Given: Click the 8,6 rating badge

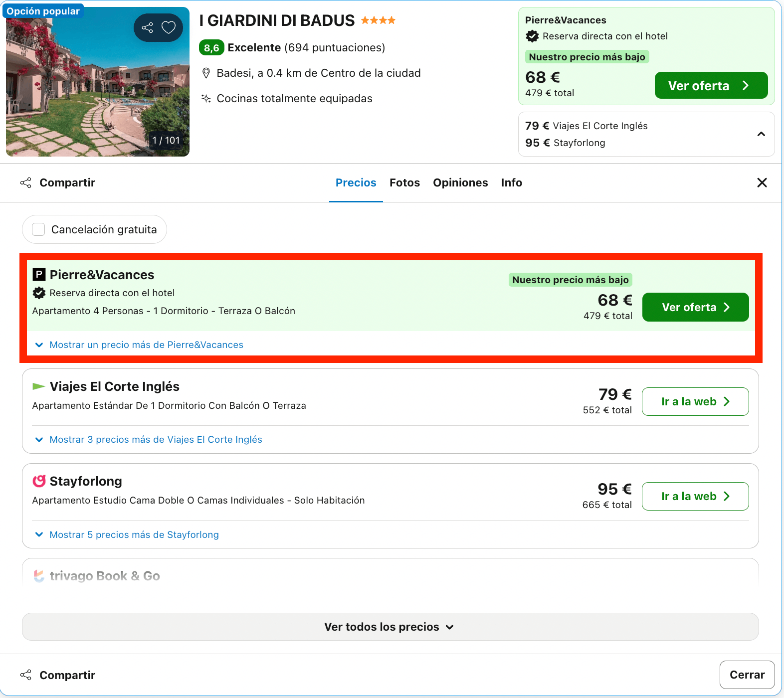Looking at the screenshot, I should [211, 48].
